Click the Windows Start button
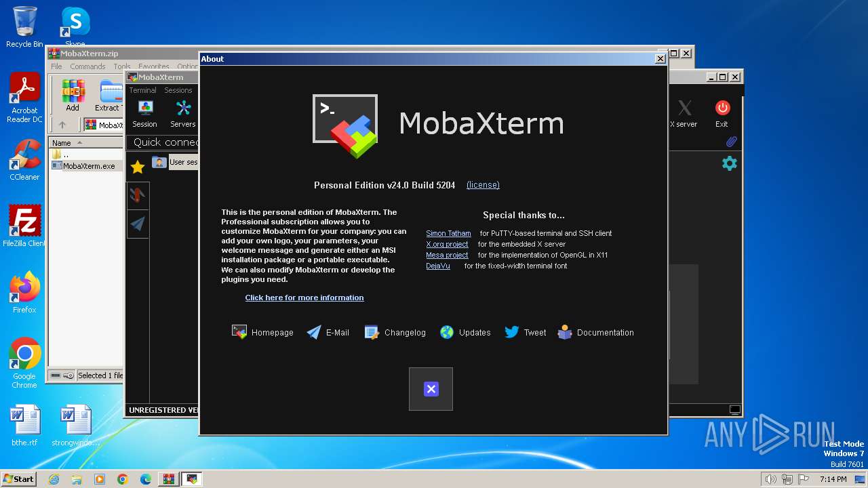 (x=18, y=479)
